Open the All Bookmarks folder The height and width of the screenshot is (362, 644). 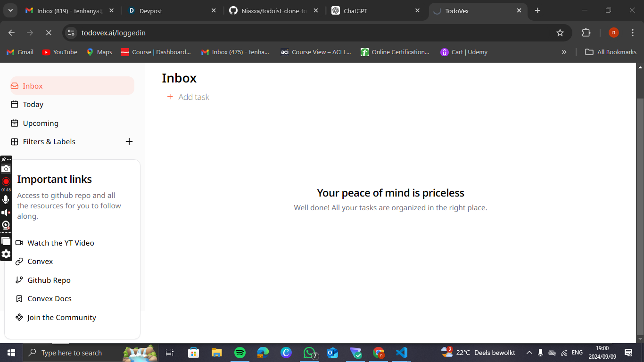tap(611, 52)
